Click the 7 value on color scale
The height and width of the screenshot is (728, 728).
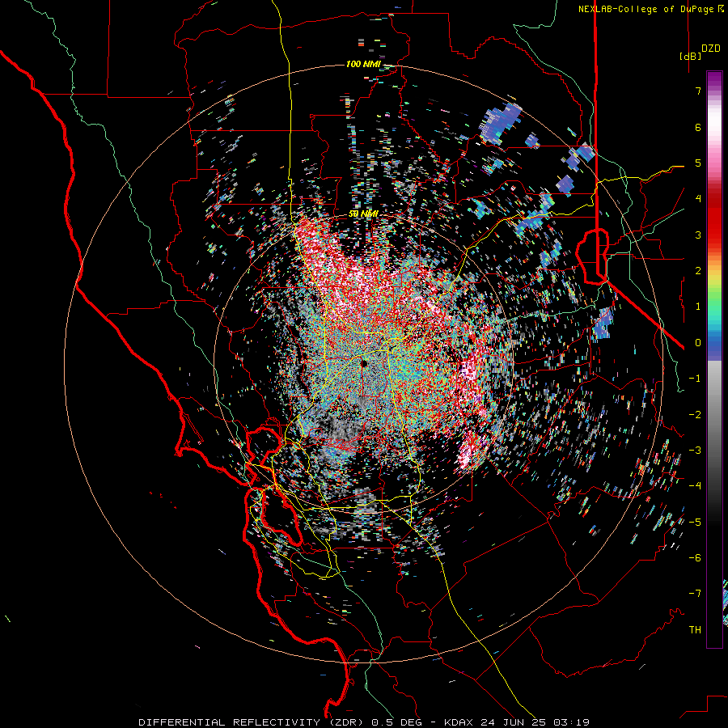click(x=698, y=91)
